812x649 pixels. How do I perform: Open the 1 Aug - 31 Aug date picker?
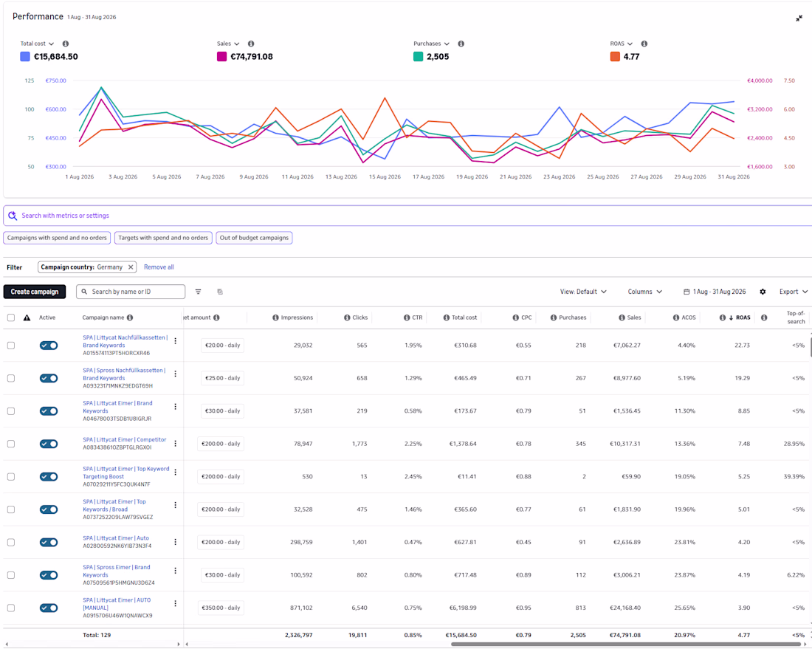[x=715, y=292]
